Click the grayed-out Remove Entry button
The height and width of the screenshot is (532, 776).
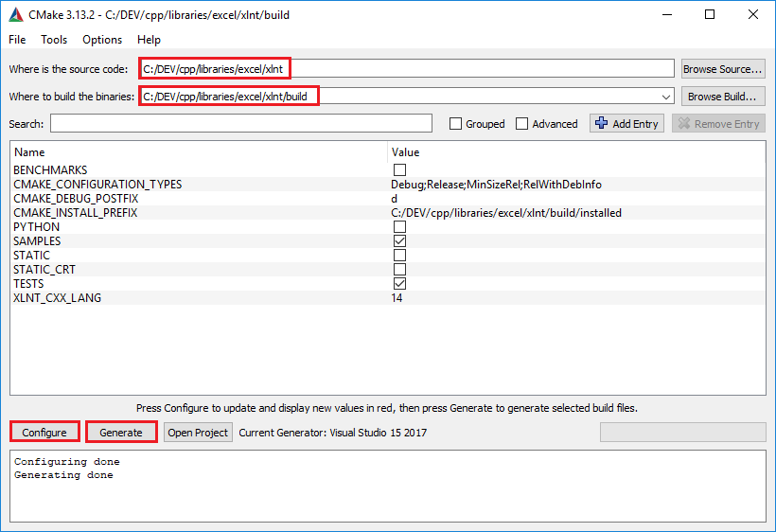point(718,124)
